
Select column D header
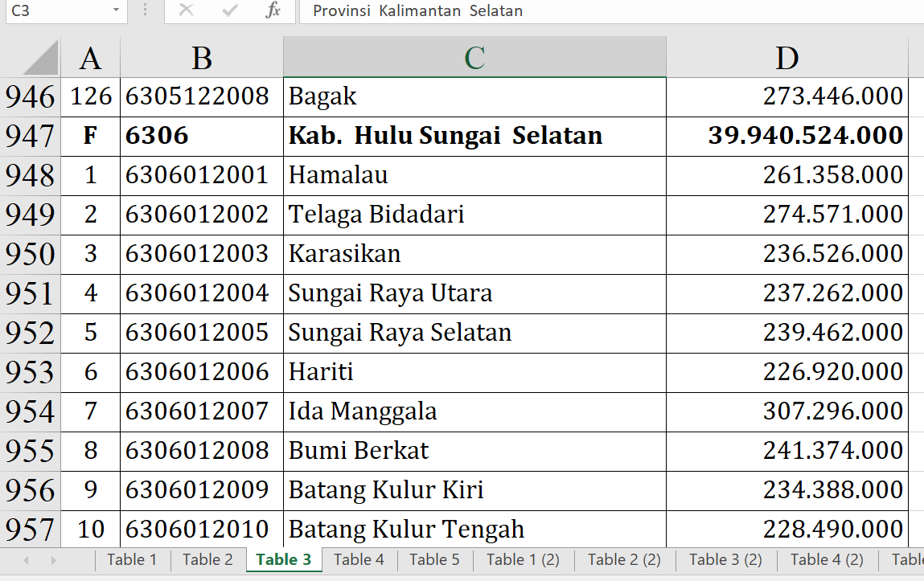pos(786,58)
